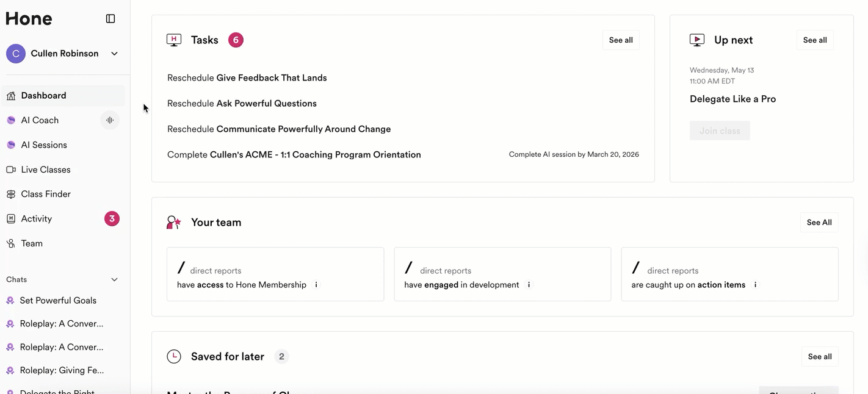This screenshot has width=868, height=394.
Task: Click the access info icon in Your team
Action: point(316,285)
